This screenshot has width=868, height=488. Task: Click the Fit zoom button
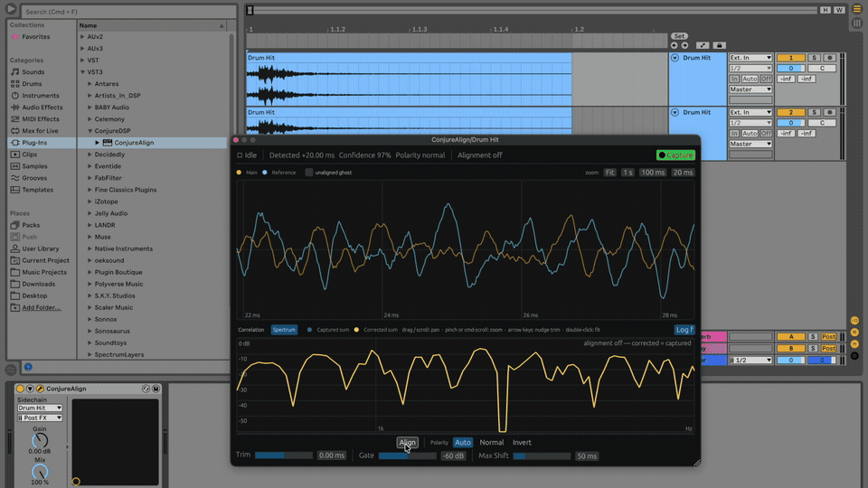609,173
